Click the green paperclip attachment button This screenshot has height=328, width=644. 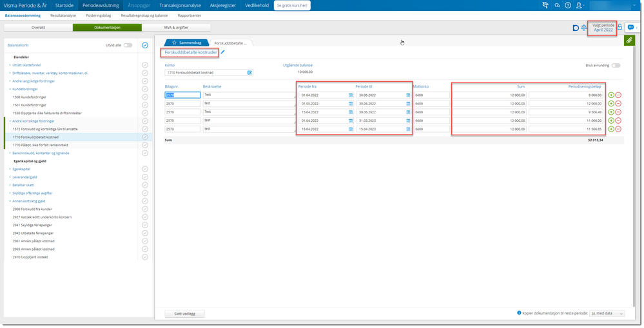629,40
